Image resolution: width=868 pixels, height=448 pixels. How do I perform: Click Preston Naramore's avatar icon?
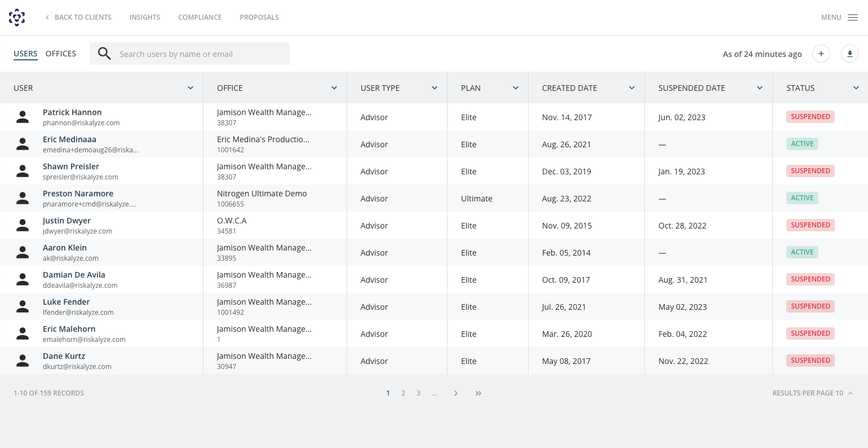23,198
